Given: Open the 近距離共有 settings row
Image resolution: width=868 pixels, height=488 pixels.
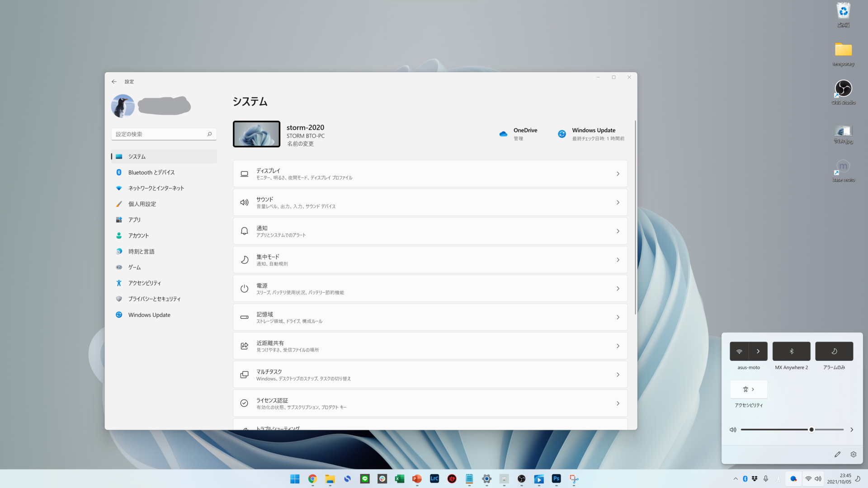Looking at the screenshot, I should pos(430,346).
